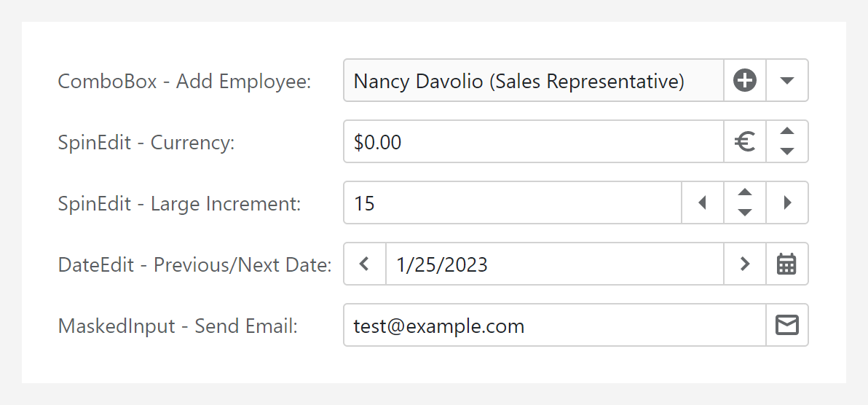
Task: Go to previous date with left chevron
Action: (x=365, y=264)
